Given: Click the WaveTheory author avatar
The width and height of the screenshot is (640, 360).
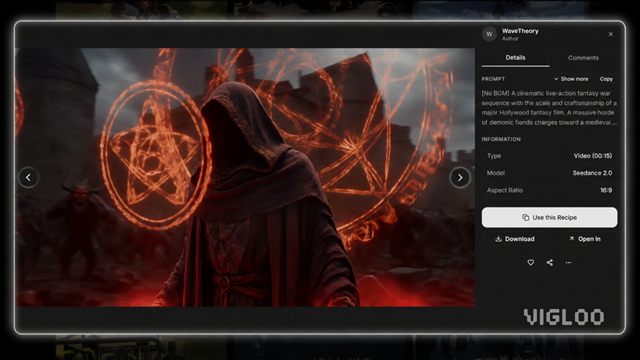Looking at the screenshot, I should 489,34.
